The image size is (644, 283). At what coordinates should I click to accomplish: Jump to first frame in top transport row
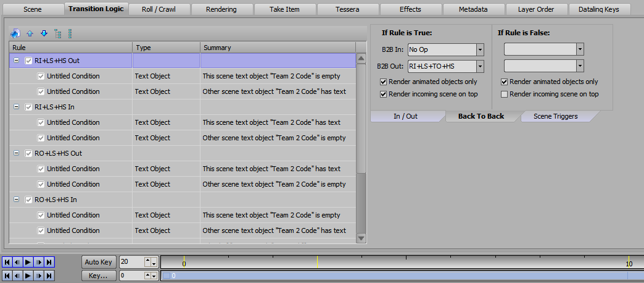(x=7, y=262)
